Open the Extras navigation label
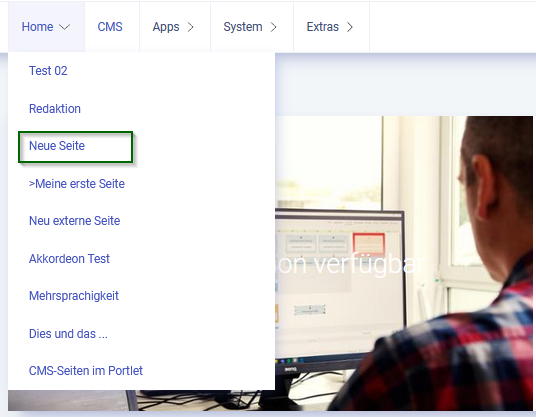This screenshot has width=536, height=417. pos(322,27)
